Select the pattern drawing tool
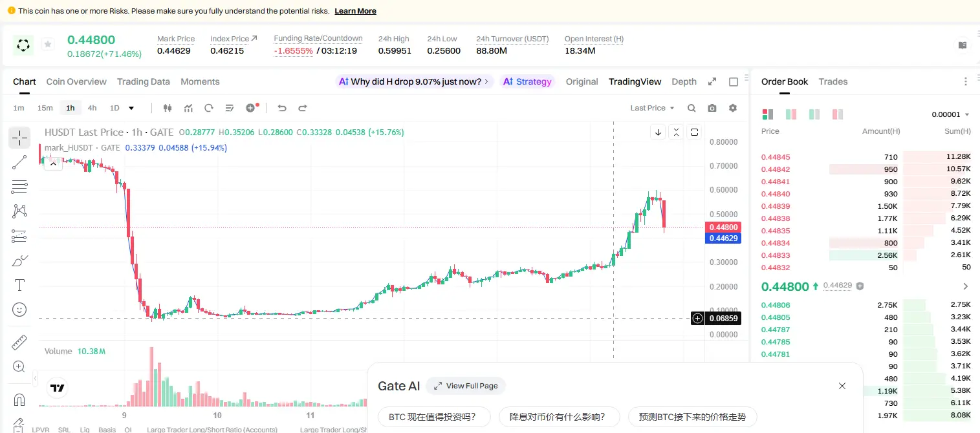This screenshot has width=980, height=433. pyautogui.click(x=19, y=211)
